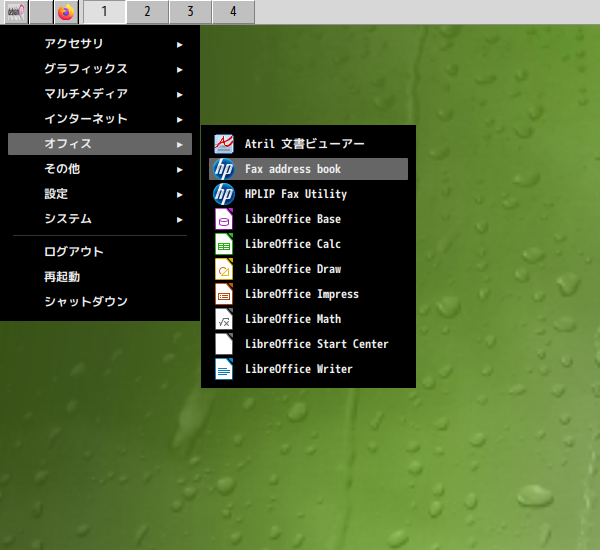This screenshot has width=600, height=550.
Task: Expand submenu arrow next to インターネット
Action: click(x=179, y=120)
